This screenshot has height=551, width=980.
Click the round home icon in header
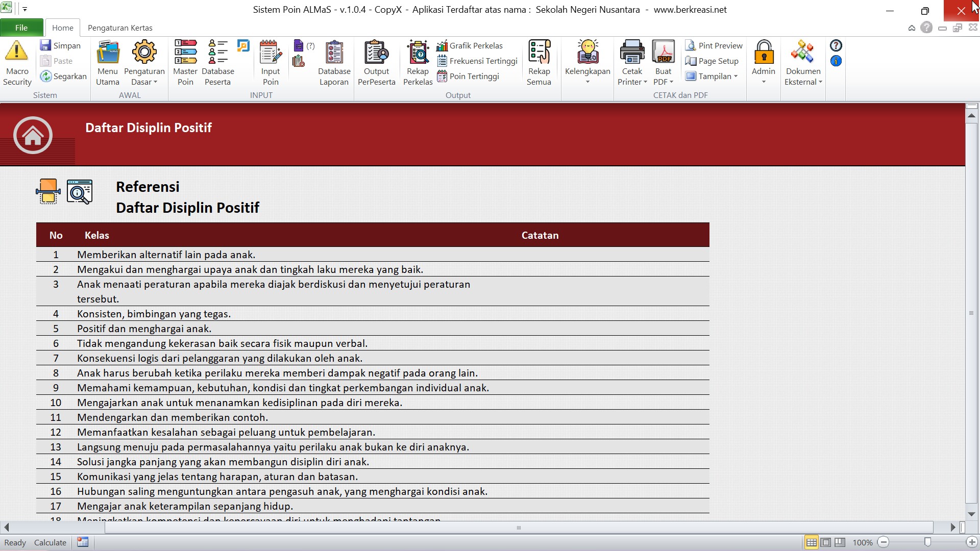coord(33,135)
